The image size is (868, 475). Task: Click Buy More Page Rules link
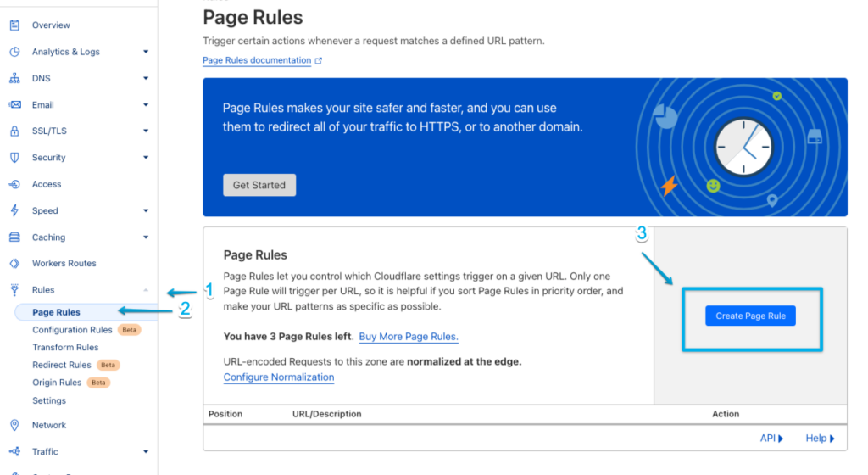click(409, 337)
